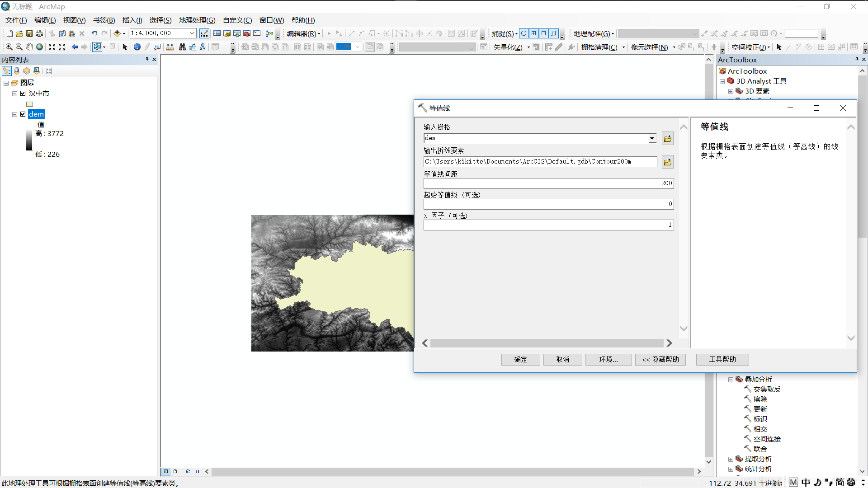
Task: Toggle visibility of dem layer
Action: tap(23, 114)
